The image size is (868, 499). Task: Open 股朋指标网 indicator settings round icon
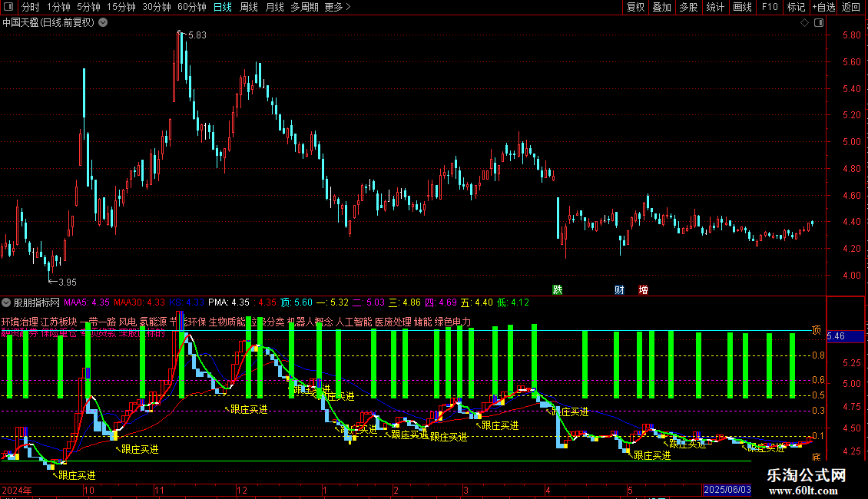[x=6, y=302]
